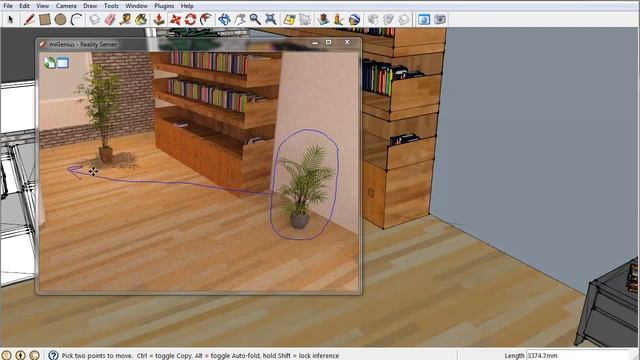
Task: Click the third round status bar icon
Action: 35,356
